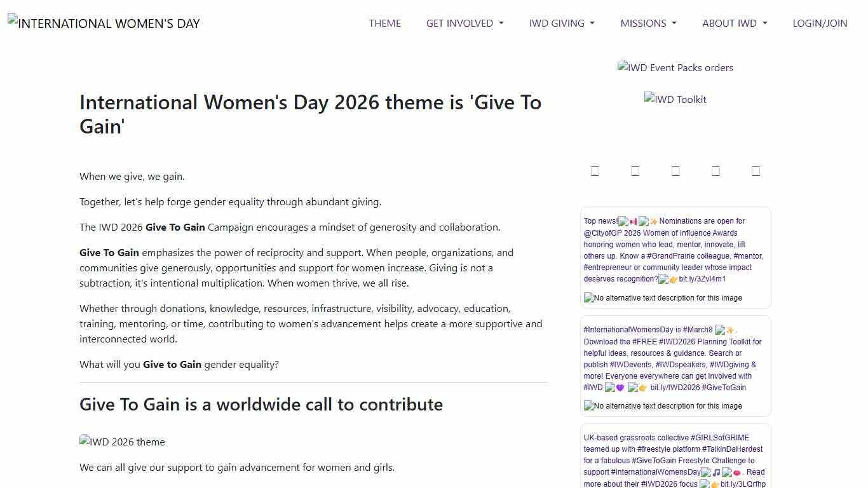Click the International Women's Day logo
The width and height of the screenshot is (868, 488).
tap(103, 23)
